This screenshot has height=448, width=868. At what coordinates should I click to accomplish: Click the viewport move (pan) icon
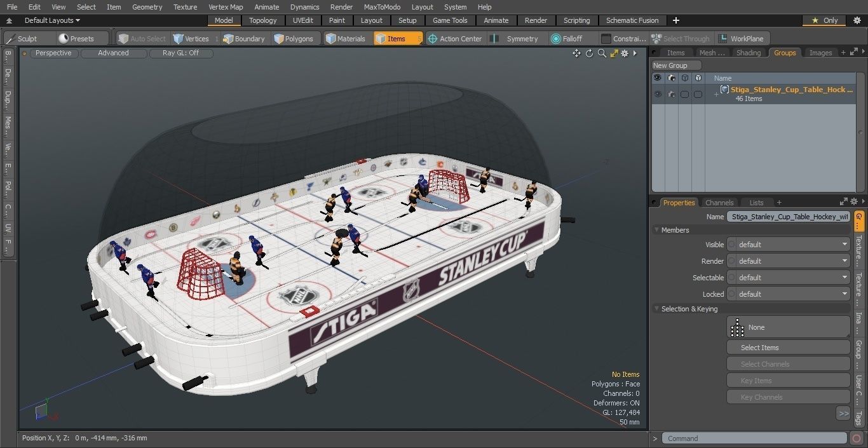pyautogui.click(x=576, y=53)
